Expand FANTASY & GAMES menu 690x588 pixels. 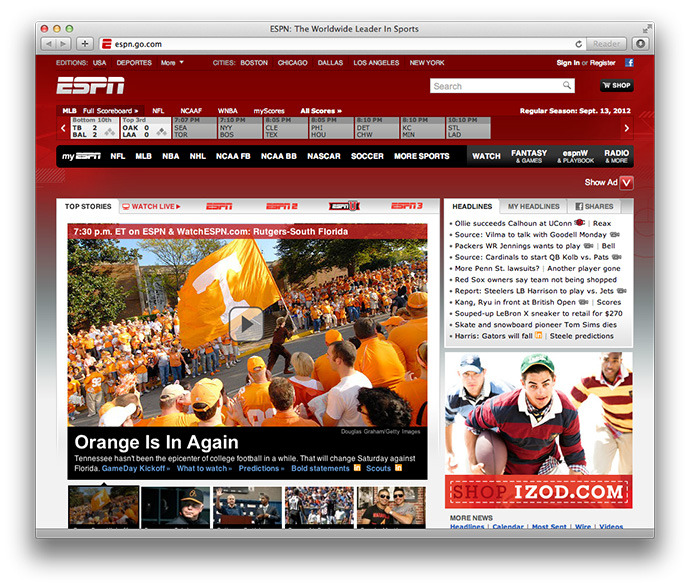click(x=529, y=156)
